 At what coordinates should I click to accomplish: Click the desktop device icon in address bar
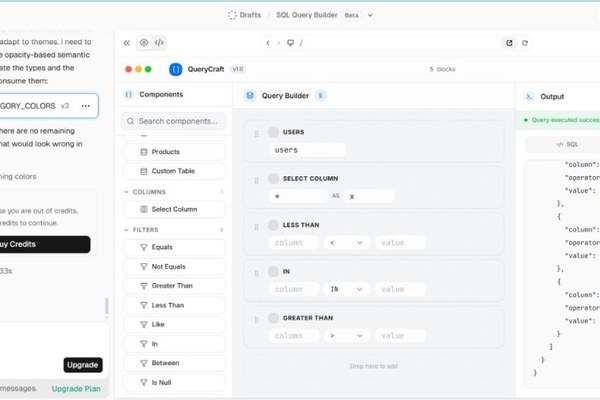(291, 43)
